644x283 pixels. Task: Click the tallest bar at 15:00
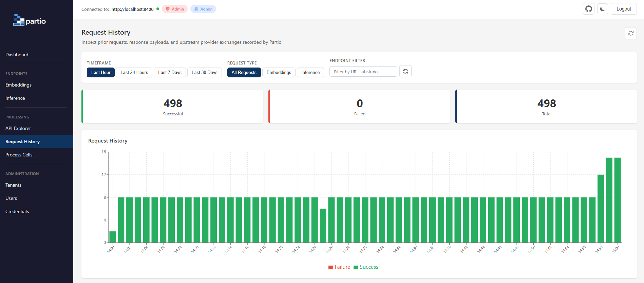coord(618,200)
